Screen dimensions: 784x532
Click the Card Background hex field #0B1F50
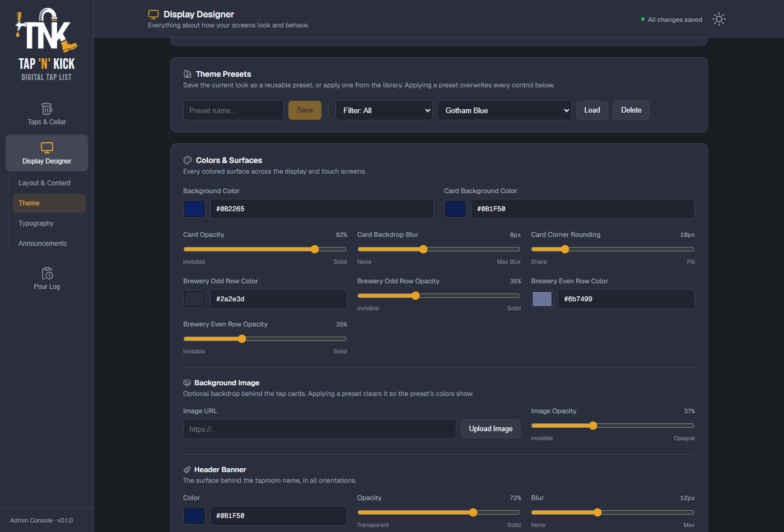click(x=583, y=209)
